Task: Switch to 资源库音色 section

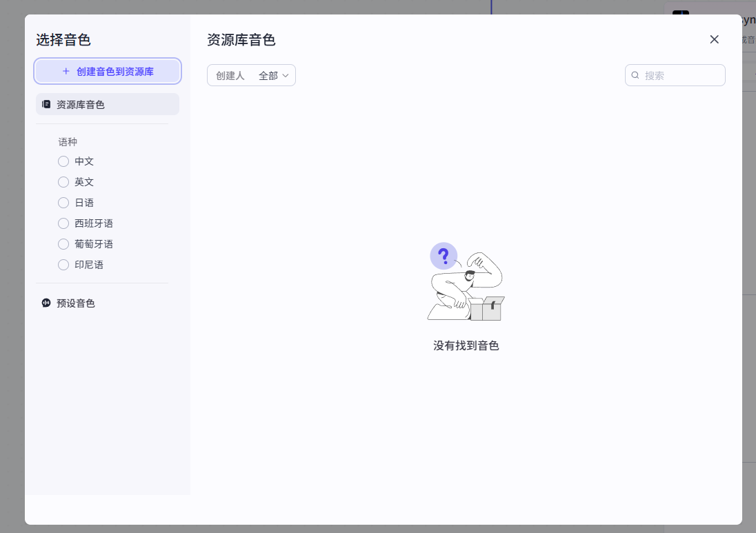Action: click(x=81, y=104)
